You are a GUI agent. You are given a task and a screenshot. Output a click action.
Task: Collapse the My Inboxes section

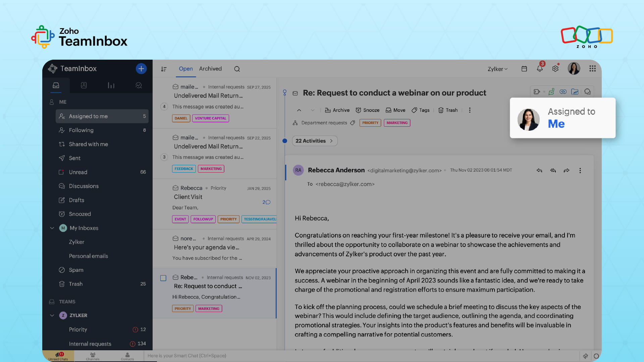point(52,228)
